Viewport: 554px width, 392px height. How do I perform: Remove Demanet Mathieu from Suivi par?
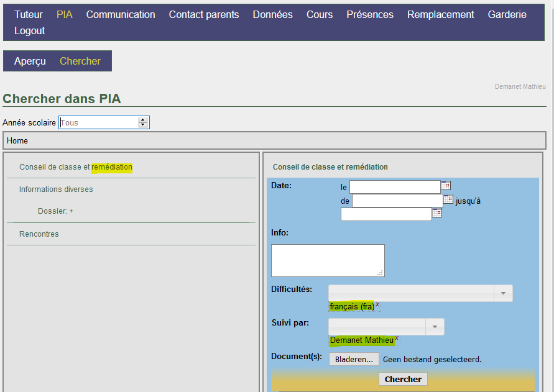pos(397,338)
